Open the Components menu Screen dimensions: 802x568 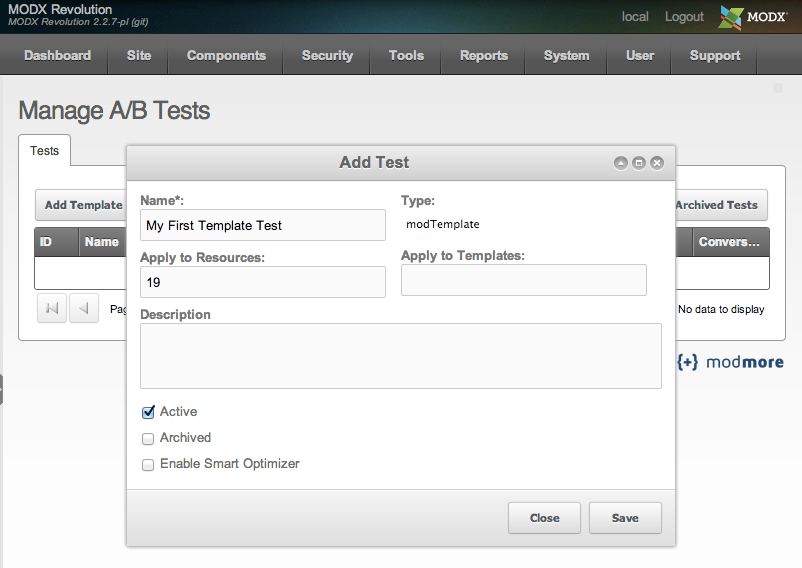(x=226, y=55)
